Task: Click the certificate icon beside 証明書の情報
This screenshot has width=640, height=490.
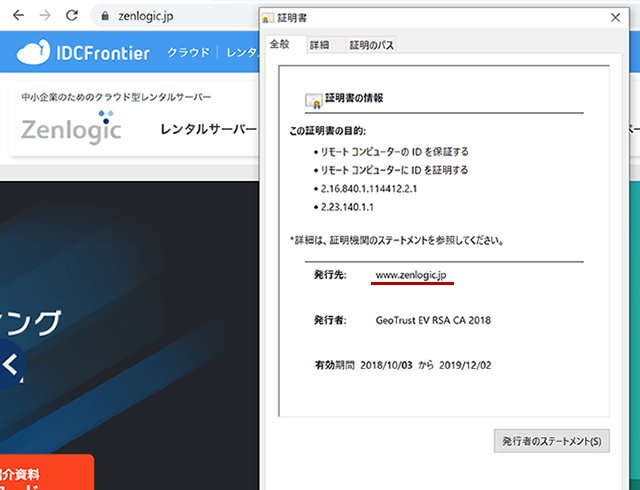Action: tap(313, 99)
